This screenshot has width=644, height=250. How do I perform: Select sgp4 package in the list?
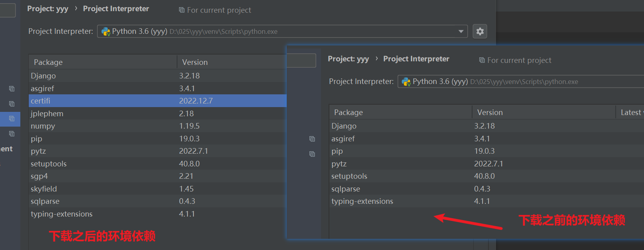point(39,176)
